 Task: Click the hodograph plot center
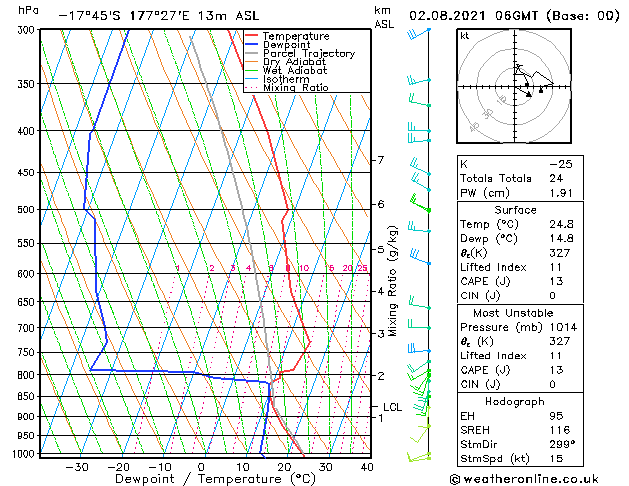(x=515, y=86)
